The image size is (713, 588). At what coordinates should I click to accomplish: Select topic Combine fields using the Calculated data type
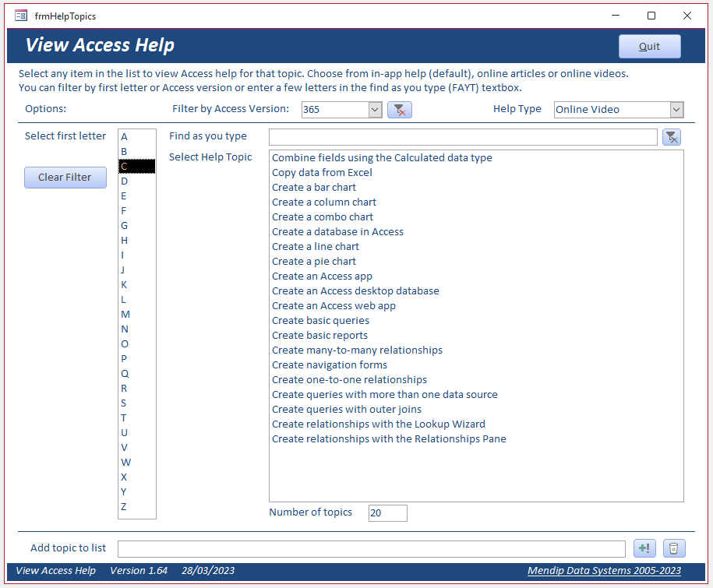[x=477, y=157]
